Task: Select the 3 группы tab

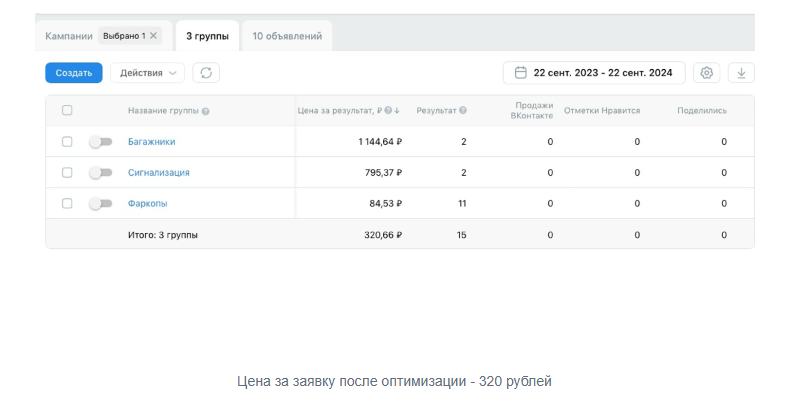Action: [x=207, y=36]
